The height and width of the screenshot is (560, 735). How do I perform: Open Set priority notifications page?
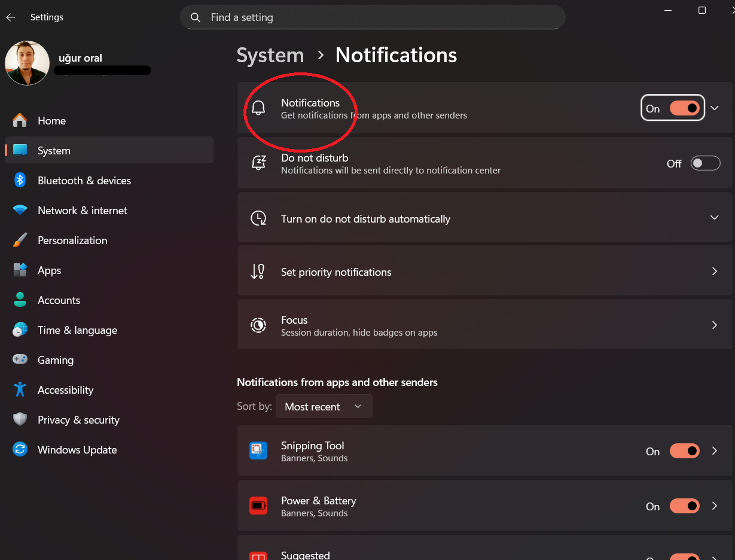(484, 271)
